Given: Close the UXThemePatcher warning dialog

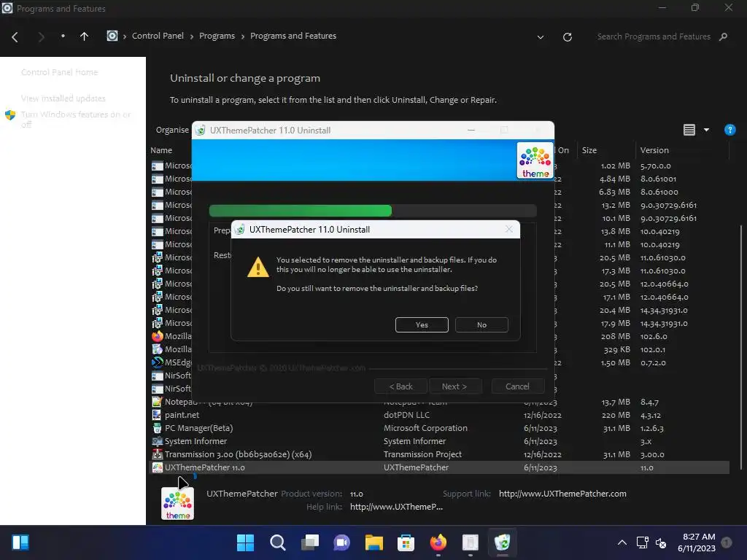Looking at the screenshot, I should [x=508, y=230].
